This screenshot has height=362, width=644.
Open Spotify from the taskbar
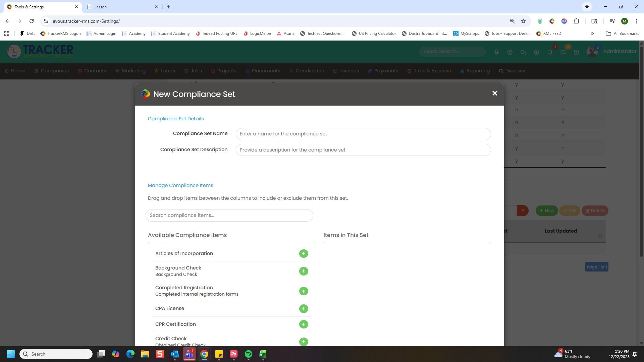pos(248,354)
